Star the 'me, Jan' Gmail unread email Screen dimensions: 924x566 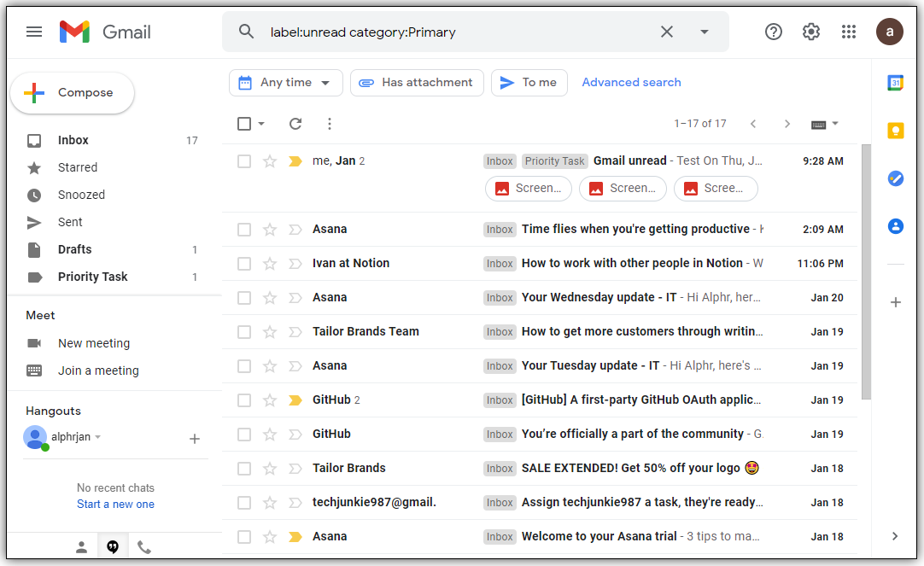[x=270, y=161]
